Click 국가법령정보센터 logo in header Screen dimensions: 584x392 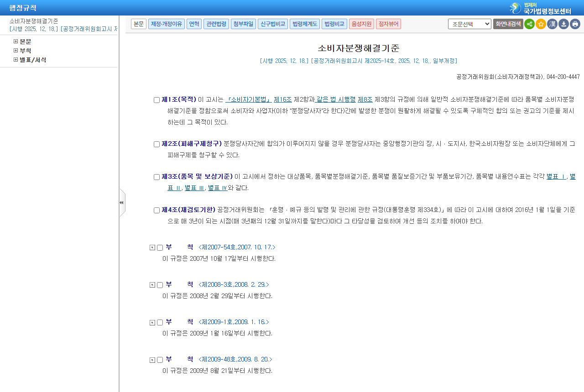coord(541,8)
